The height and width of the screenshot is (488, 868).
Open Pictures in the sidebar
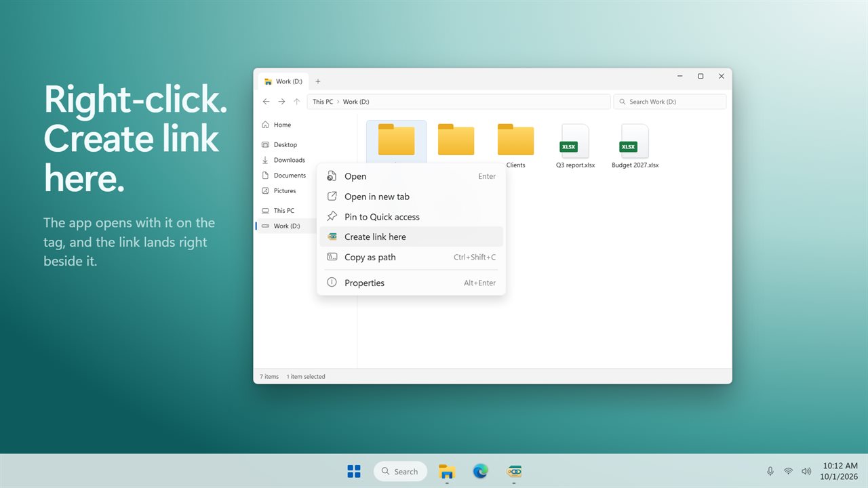click(285, 191)
